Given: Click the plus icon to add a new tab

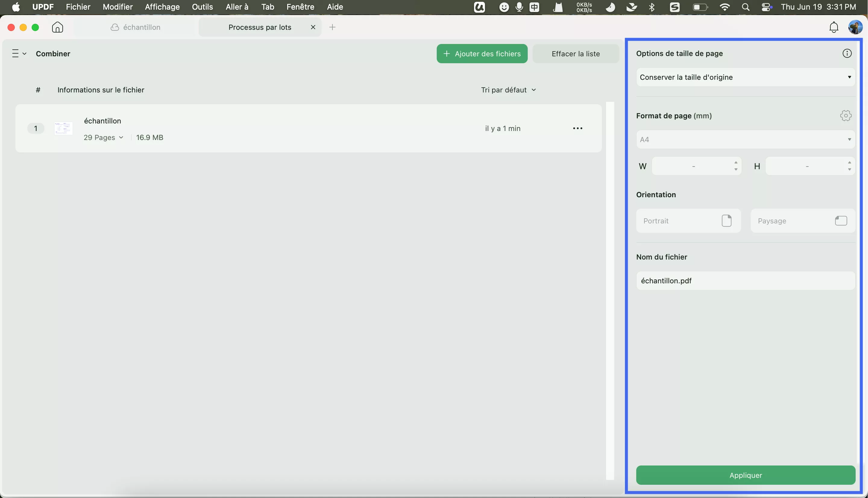Looking at the screenshot, I should click(332, 27).
